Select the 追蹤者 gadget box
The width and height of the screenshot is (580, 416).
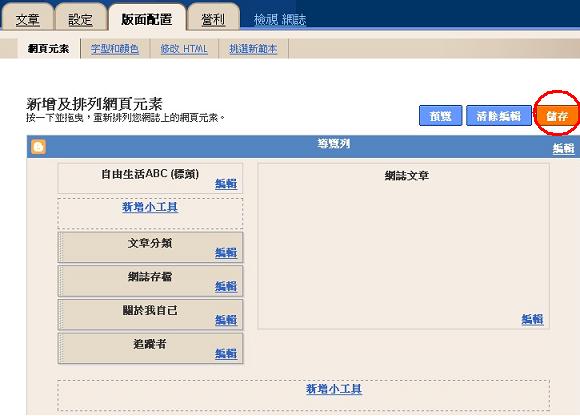coord(151,348)
